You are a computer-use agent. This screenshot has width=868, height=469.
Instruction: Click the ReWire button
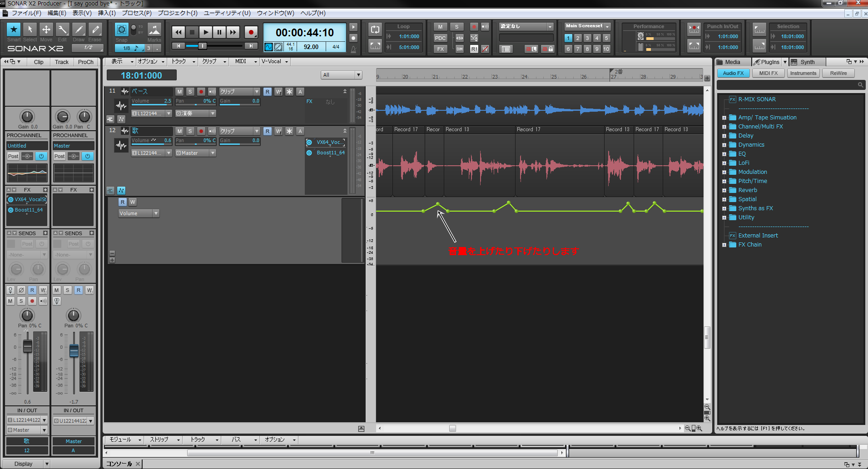pyautogui.click(x=838, y=73)
